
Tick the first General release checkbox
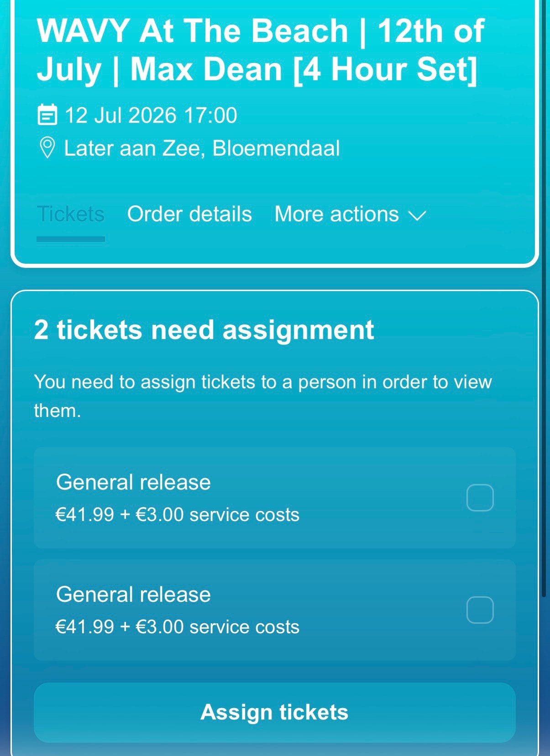coord(480,498)
